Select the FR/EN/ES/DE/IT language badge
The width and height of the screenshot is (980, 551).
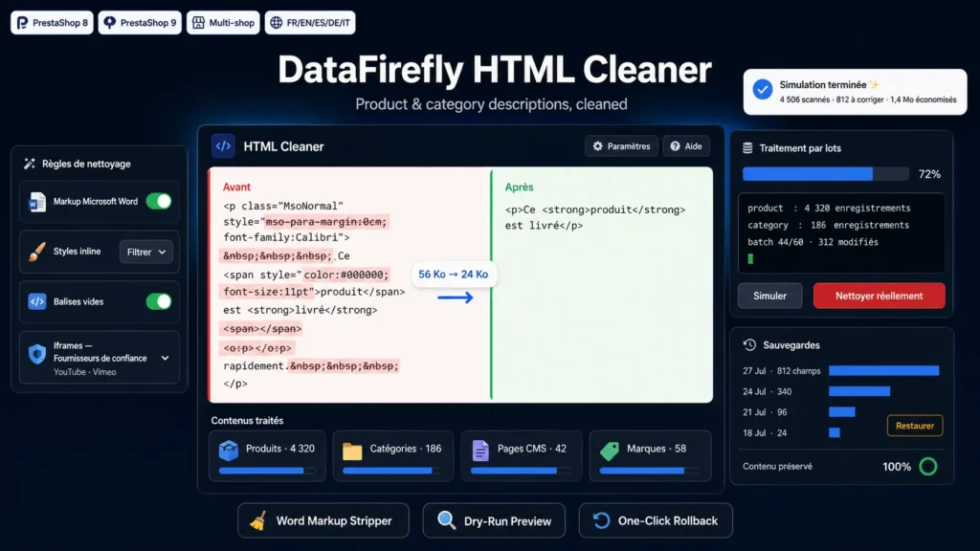click(x=310, y=23)
